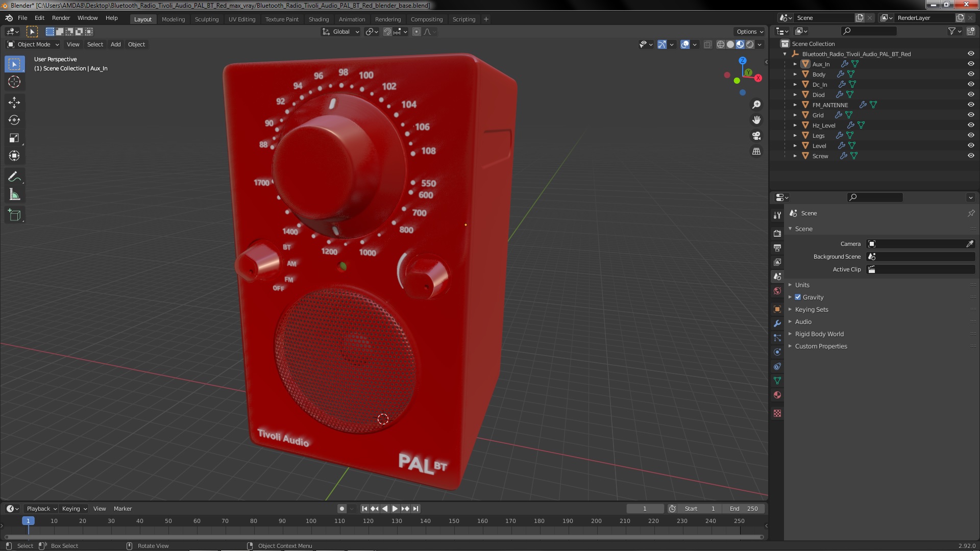Open the Global transform orientation dropdown
This screenshot has width=980, height=551.
341,32
